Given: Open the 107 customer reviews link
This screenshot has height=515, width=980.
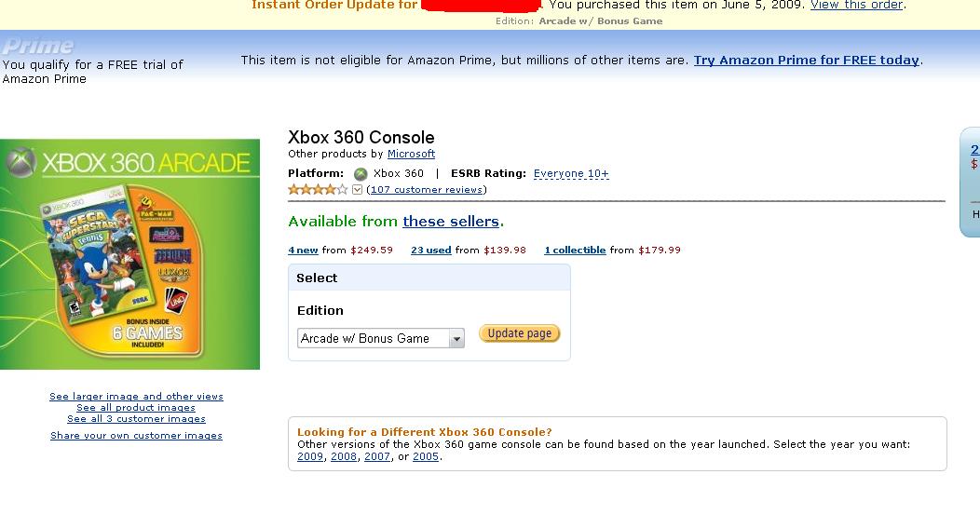Looking at the screenshot, I should [x=427, y=189].
